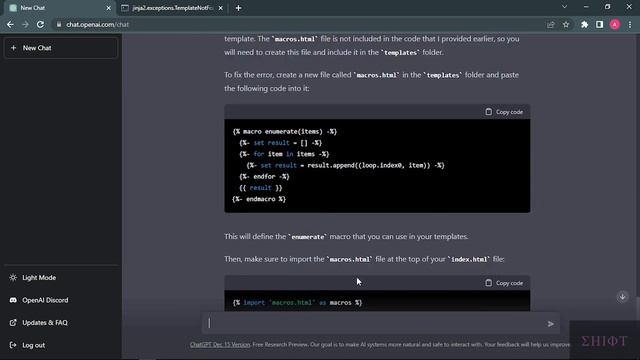The width and height of the screenshot is (640, 360).
Task: Click the 'endmacro' line in the code
Action: [259, 199]
